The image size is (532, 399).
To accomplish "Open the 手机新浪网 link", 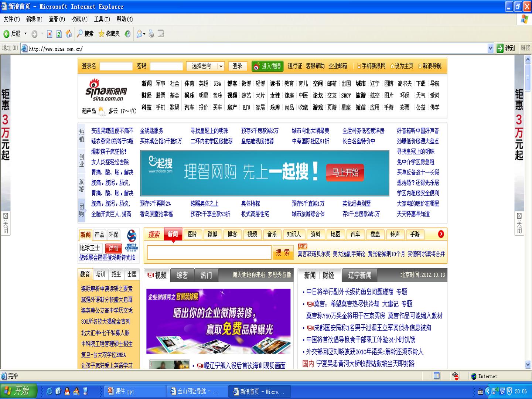I will coord(371,66).
